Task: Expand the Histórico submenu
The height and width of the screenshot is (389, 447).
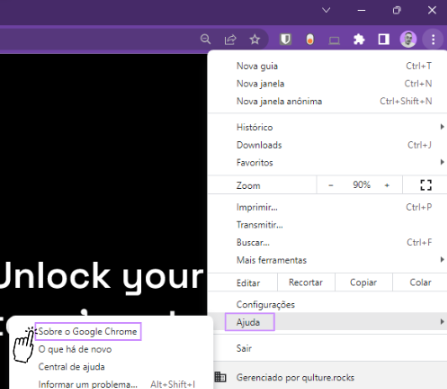Action: [x=327, y=127]
